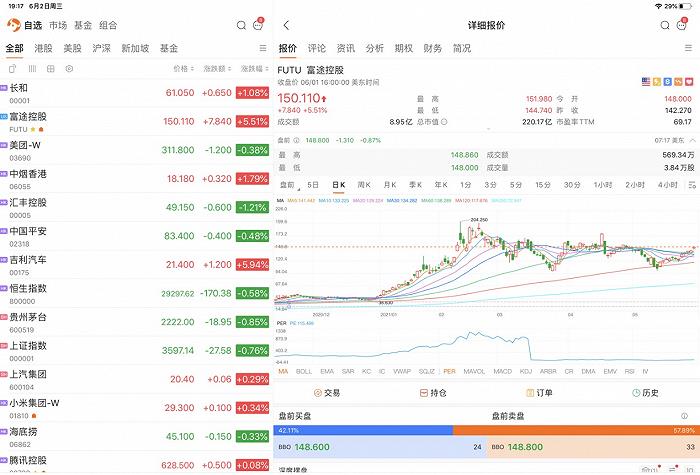
Task: Enable the BOLL indicator
Action: (304, 371)
